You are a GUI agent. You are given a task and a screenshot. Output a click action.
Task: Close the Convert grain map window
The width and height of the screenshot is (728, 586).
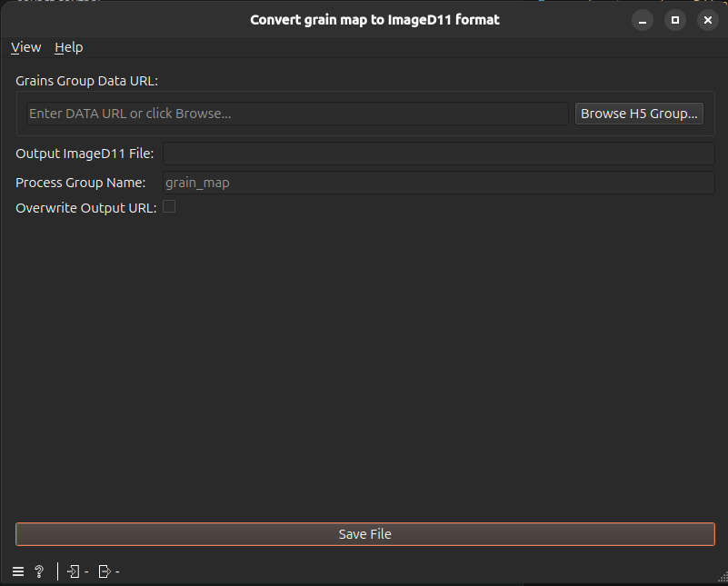708,20
